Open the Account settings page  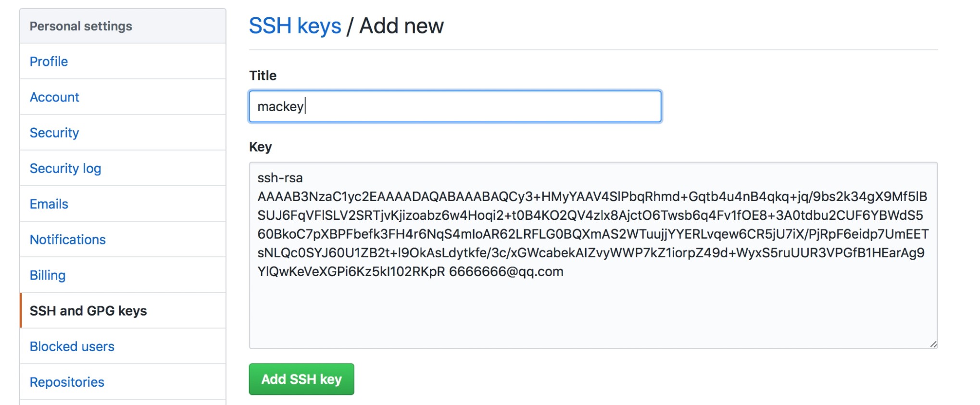click(54, 97)
